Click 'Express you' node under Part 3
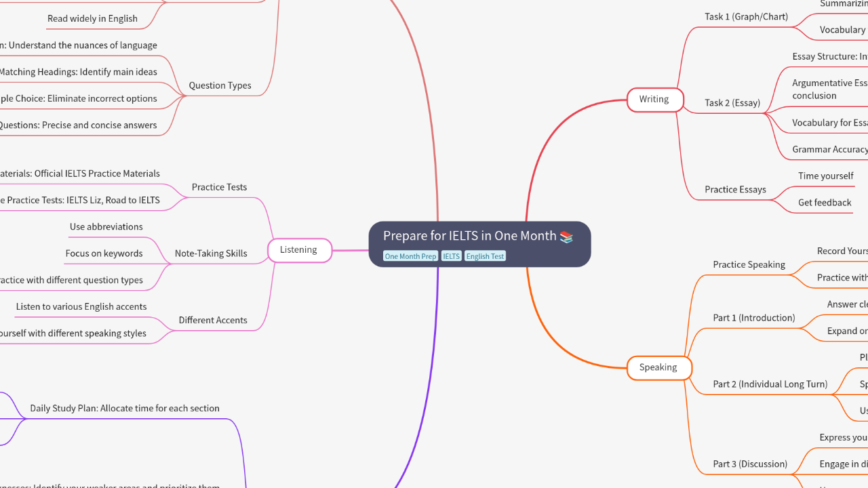868x488 pixels. click(x=844, y=437)
